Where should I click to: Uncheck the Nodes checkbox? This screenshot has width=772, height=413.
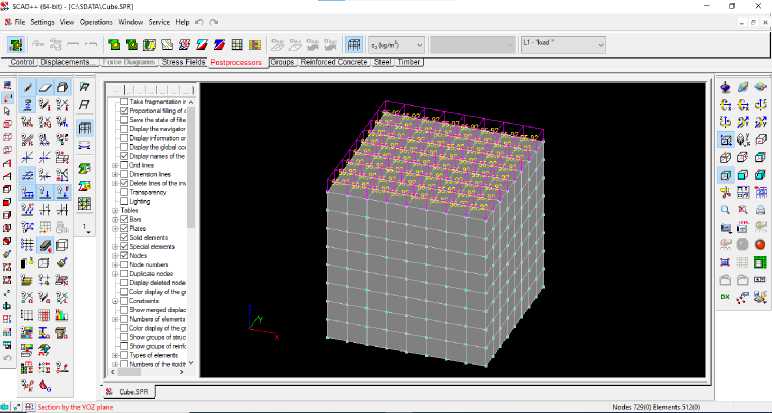124,255
